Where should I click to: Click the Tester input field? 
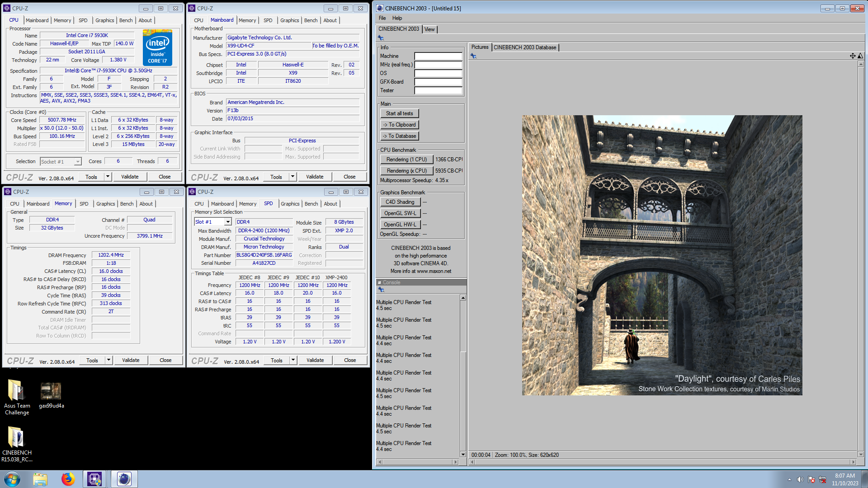438,90
